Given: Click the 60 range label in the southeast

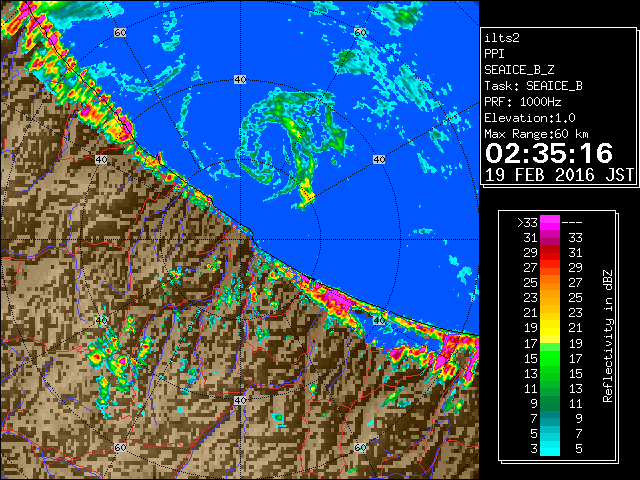Looking at the screenshot, I should (360, 447).
